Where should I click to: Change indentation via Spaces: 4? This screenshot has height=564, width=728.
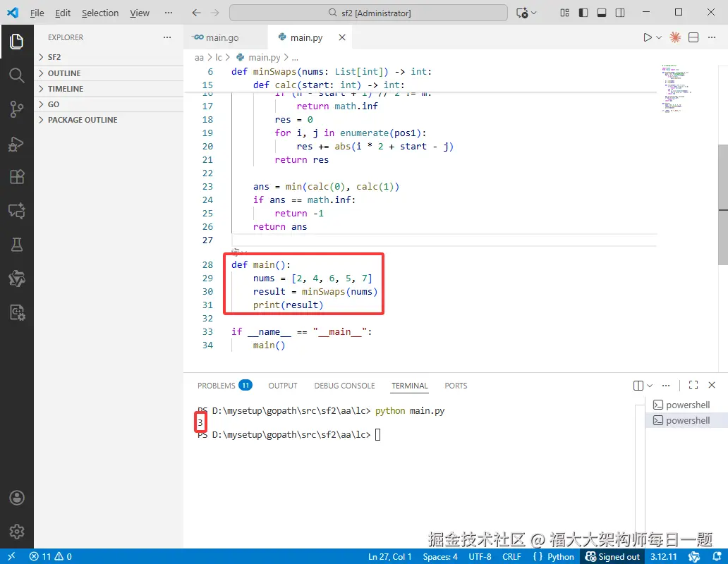click(440, 556)
